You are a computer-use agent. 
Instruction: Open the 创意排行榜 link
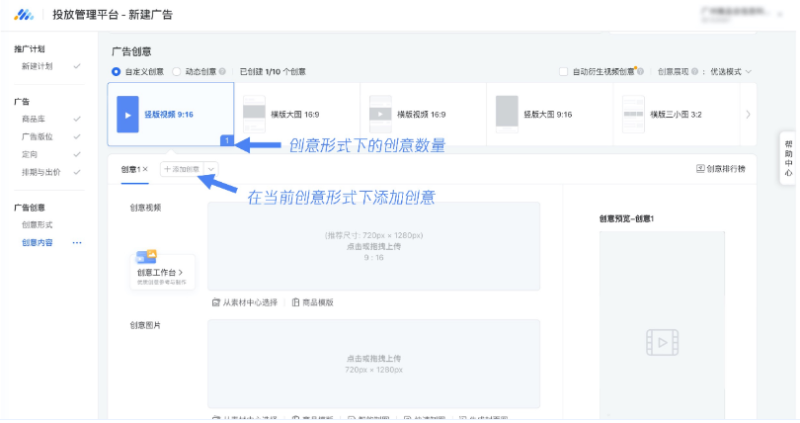click(721, 169)
